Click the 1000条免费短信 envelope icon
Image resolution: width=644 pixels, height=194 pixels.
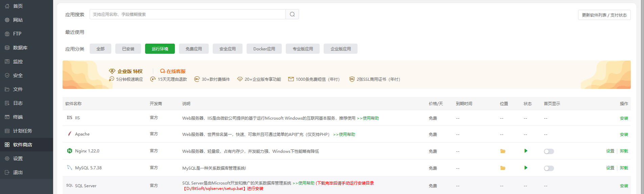point(291,79)
